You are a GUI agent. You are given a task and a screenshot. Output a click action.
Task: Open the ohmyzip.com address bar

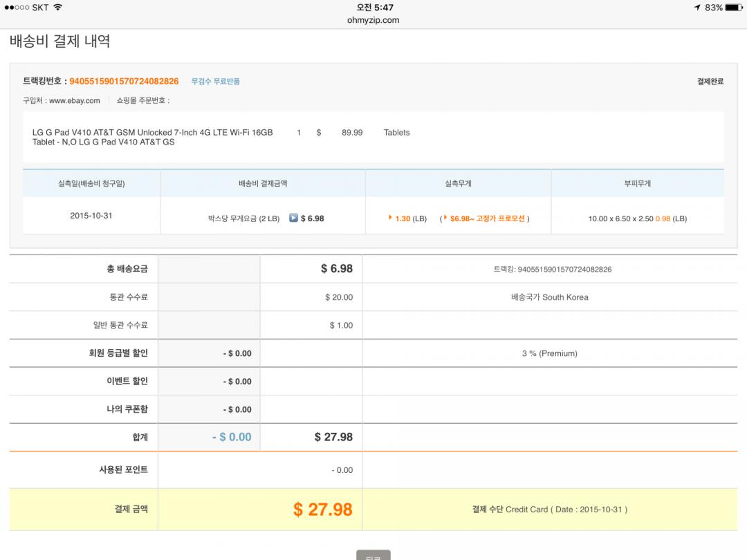(373, 20)
